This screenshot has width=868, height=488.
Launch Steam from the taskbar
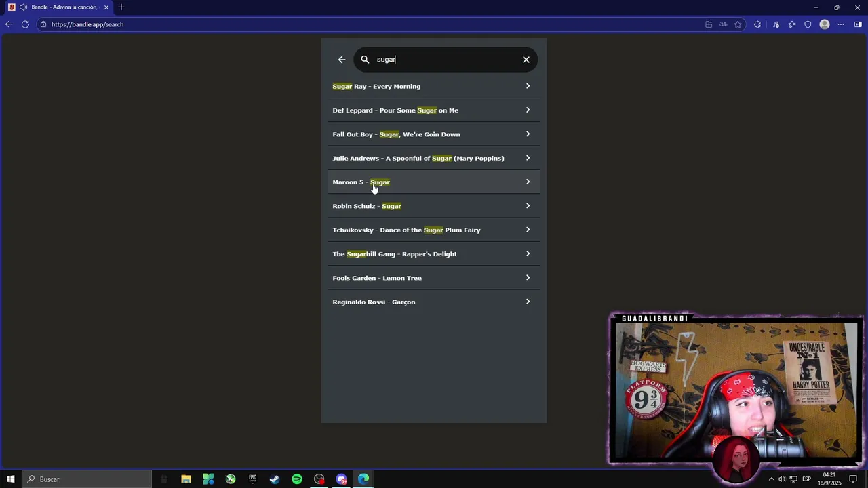(275, 479)
